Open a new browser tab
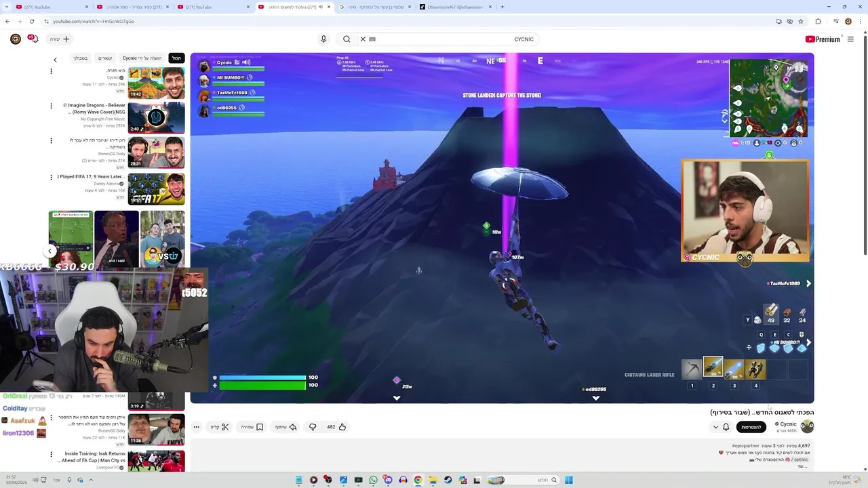Screen dimensions: 868x488 point(502,7)
